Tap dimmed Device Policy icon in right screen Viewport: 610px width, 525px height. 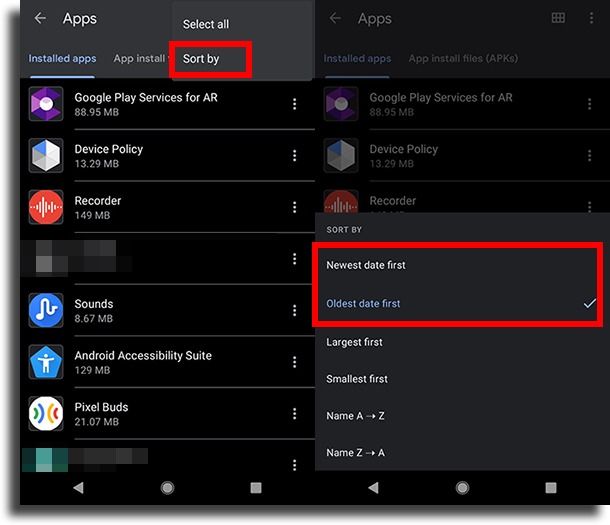[x=341, y=156]
